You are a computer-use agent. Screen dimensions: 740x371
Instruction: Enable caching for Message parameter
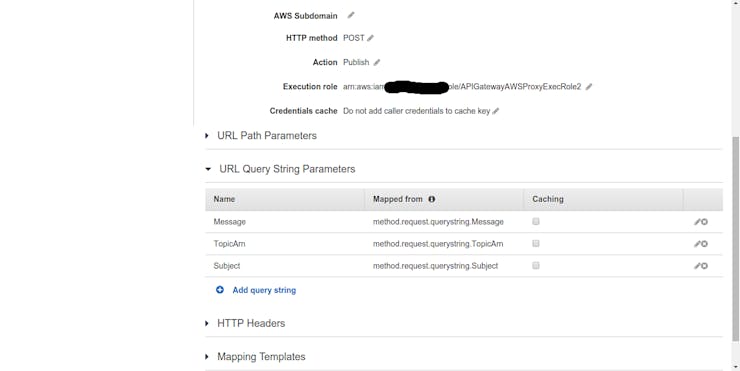(536, 221)
